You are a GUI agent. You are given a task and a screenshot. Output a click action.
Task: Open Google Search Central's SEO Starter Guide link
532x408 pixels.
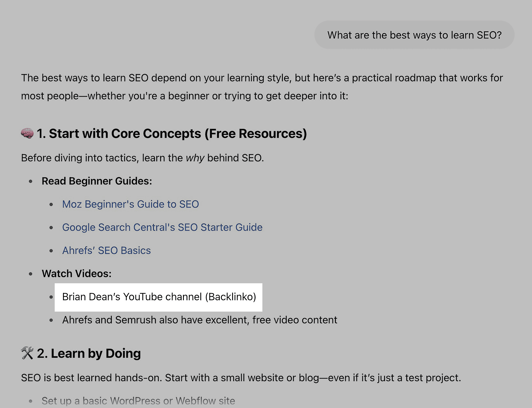click(162, 227)
